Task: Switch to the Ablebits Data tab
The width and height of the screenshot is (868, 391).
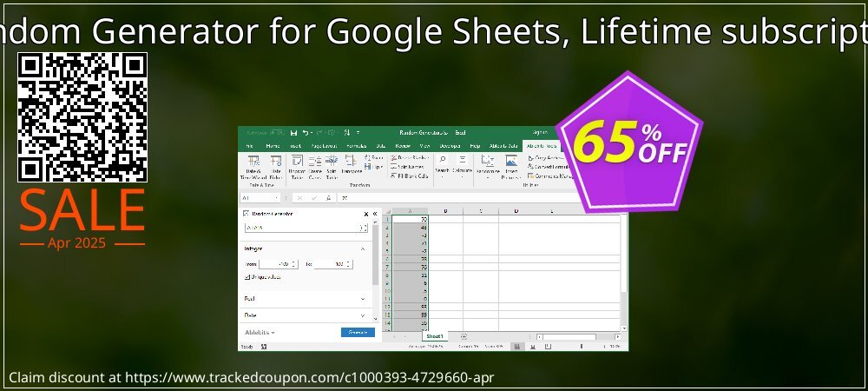Action: point(503,146)
